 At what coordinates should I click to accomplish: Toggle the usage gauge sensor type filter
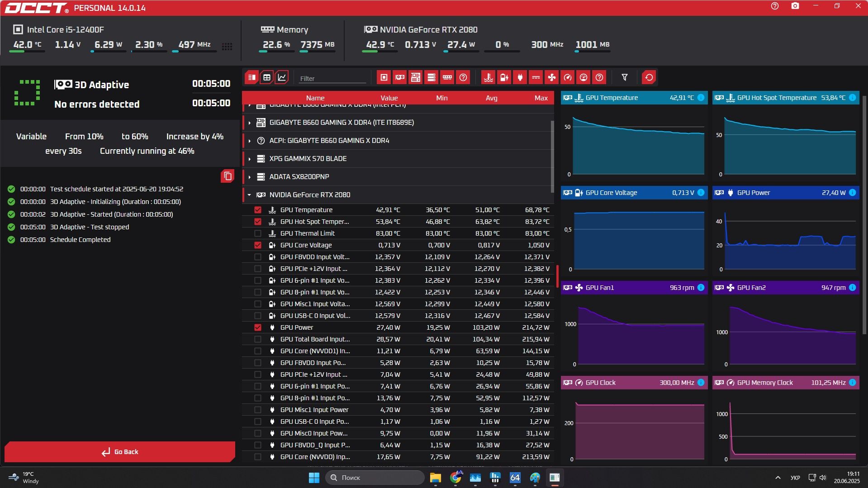click(x=583, y=77)
